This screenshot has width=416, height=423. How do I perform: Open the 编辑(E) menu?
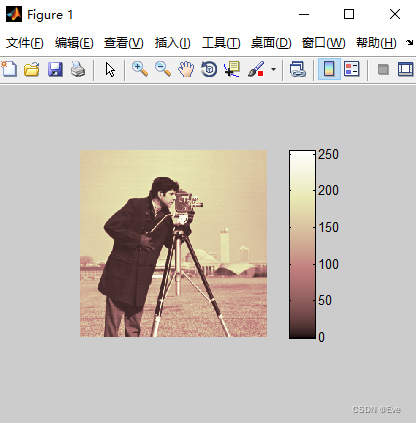coord(74,43)
